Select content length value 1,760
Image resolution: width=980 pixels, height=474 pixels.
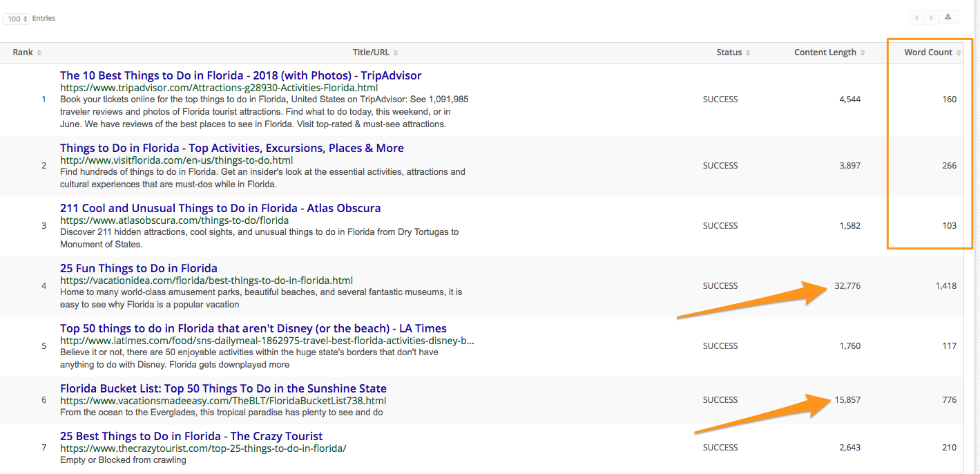[849, 346]
